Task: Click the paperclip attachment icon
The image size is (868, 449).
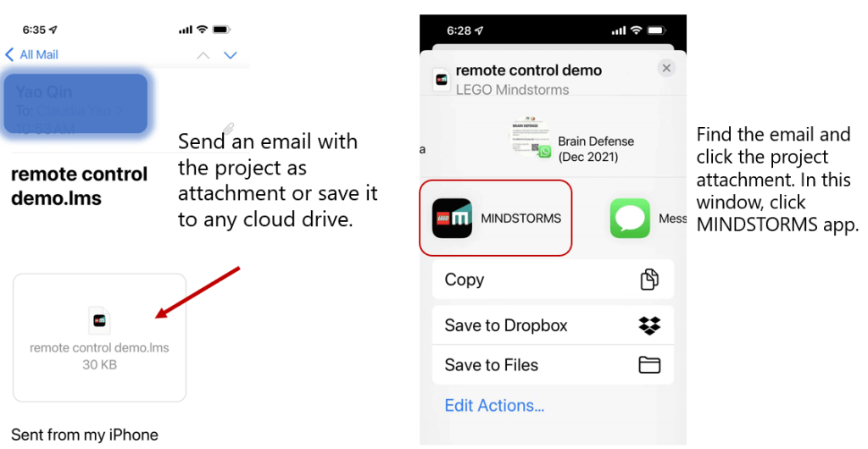Action: tap(227, 128)
